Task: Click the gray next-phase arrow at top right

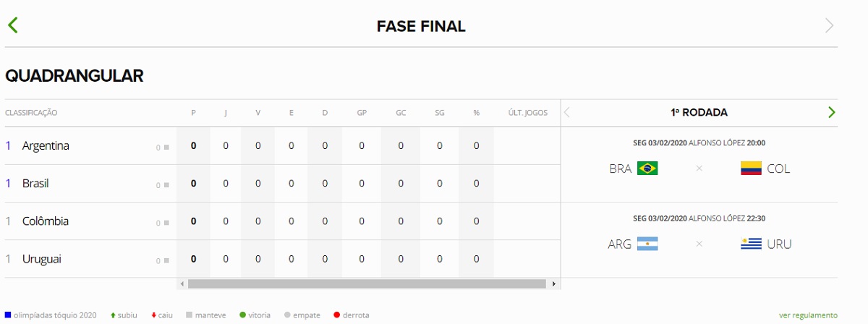Action: [x=829, y=26]
